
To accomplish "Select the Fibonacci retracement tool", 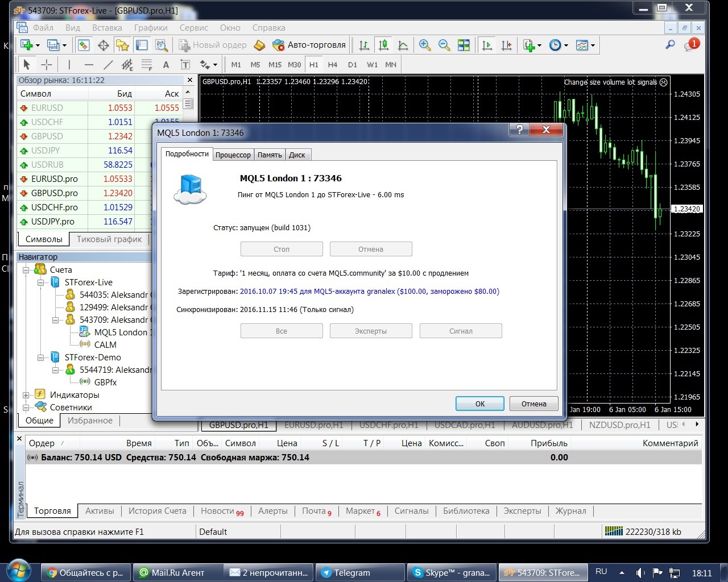I will pos(147,64).
